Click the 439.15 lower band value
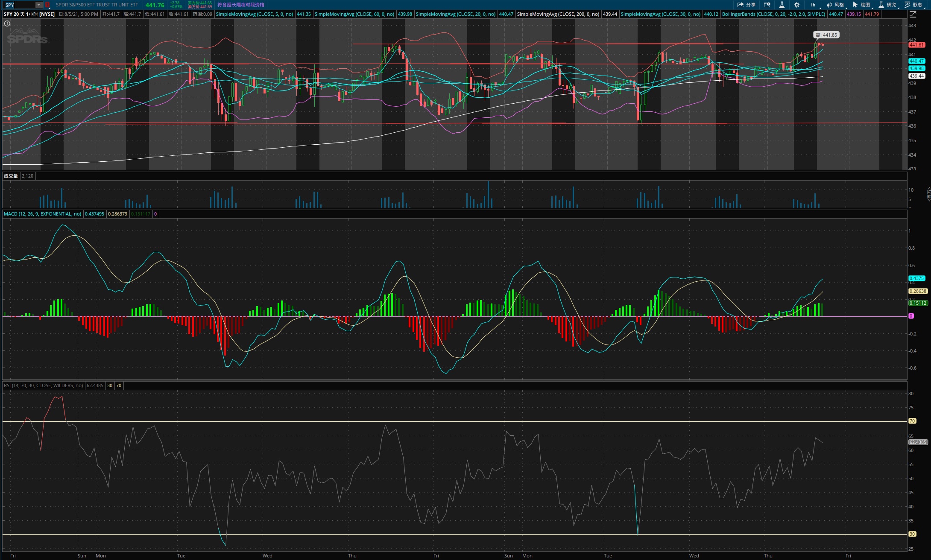The image size is (931, 560). coord(854,14)
